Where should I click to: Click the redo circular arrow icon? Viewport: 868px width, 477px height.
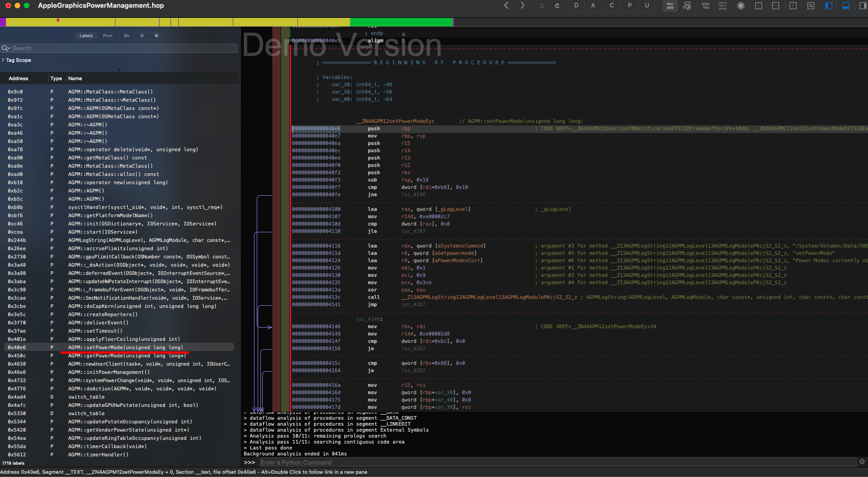(557, 6)
